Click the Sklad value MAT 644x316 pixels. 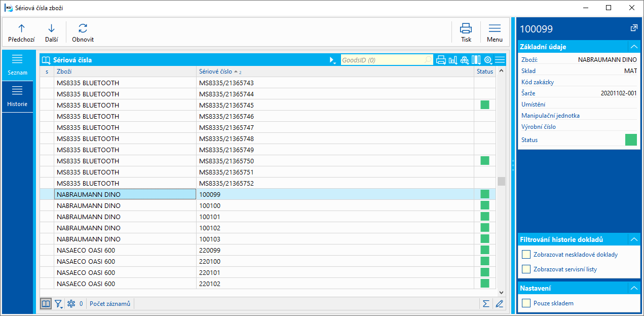tap(630, 71)
